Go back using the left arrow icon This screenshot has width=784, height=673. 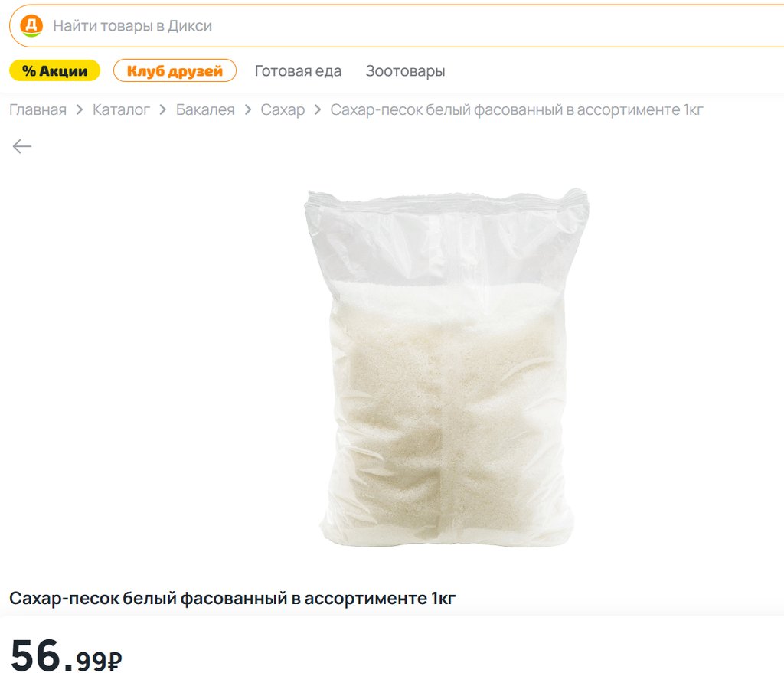click(22, 146)
